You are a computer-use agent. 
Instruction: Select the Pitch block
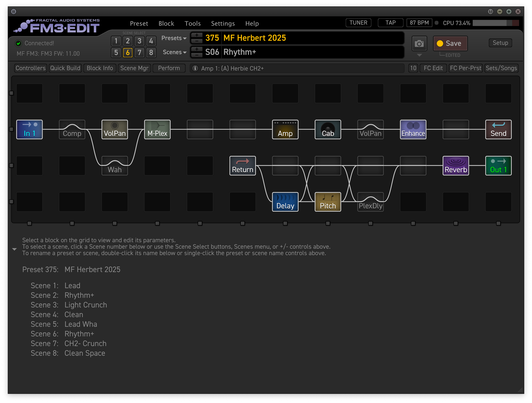pyautogui.click(x=328, y=202)
